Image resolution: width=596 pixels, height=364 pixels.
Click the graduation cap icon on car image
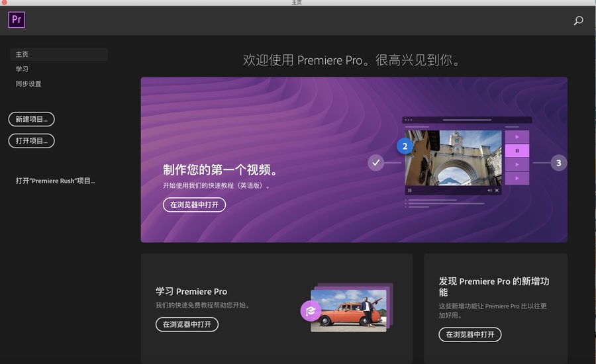[x=311, y=311]
